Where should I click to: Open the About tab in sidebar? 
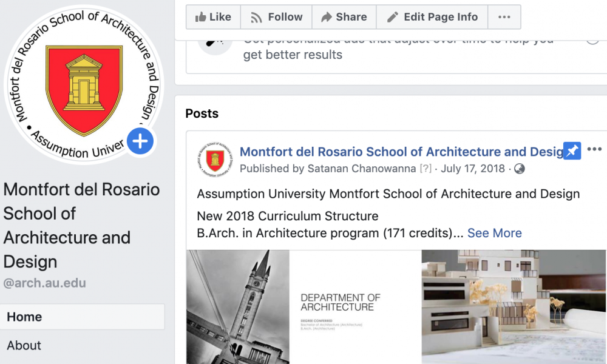pos(24,345)
